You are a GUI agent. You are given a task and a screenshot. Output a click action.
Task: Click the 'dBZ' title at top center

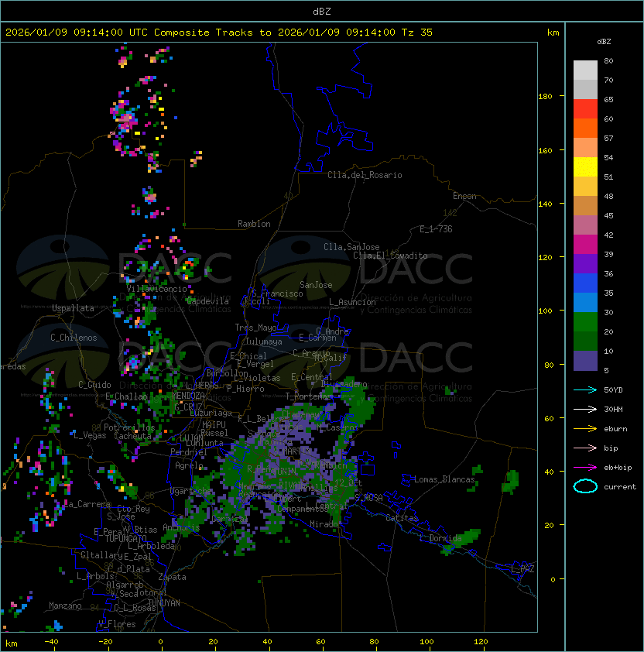(322, 12)
